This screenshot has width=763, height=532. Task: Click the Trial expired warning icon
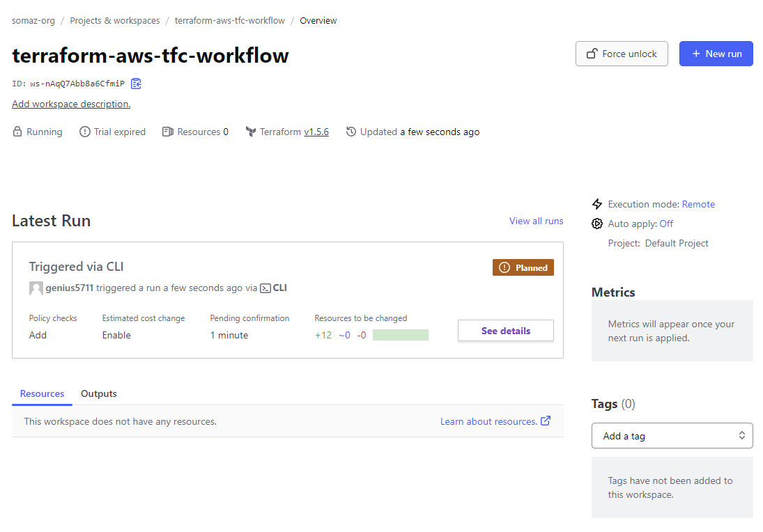click(x=85, y=132)
